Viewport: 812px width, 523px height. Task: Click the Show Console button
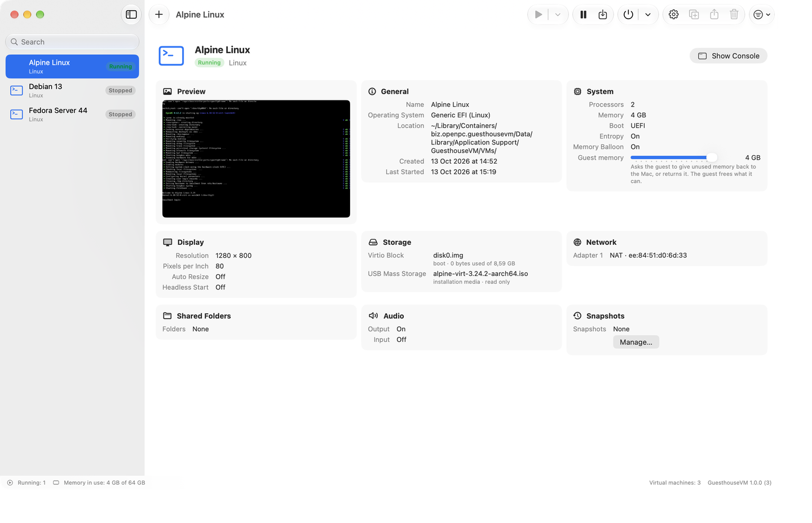[729, 56]
